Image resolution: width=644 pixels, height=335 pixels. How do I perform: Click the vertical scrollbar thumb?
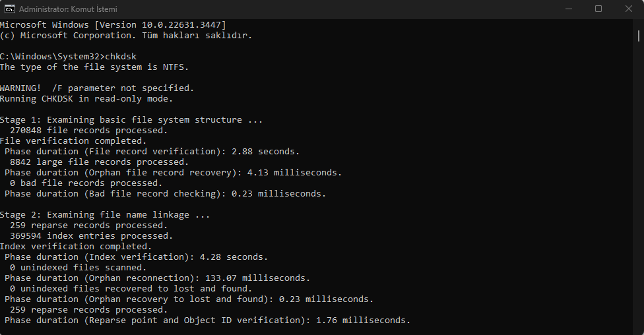point(638,36)
